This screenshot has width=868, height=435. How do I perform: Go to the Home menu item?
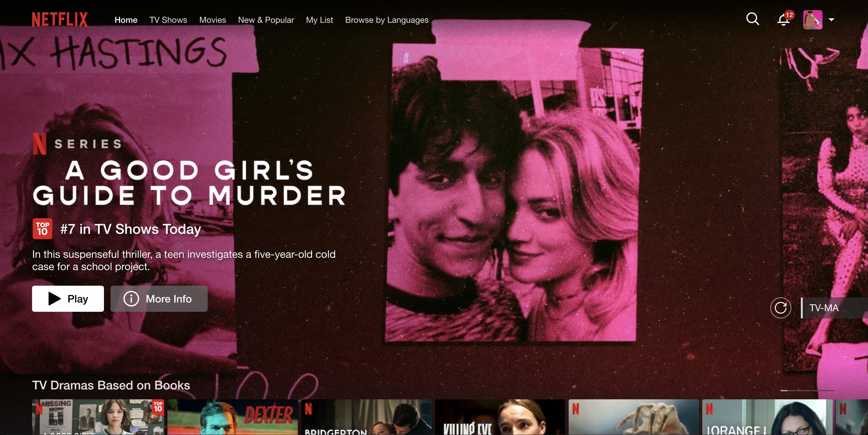pyautogui.click(x=126, y=20)
